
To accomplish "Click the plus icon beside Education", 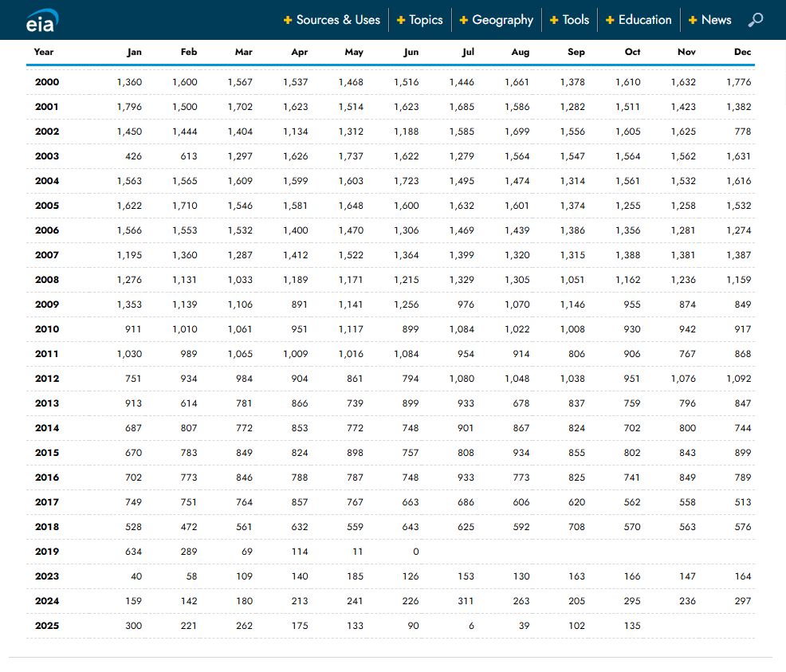I will coord(611,20).
